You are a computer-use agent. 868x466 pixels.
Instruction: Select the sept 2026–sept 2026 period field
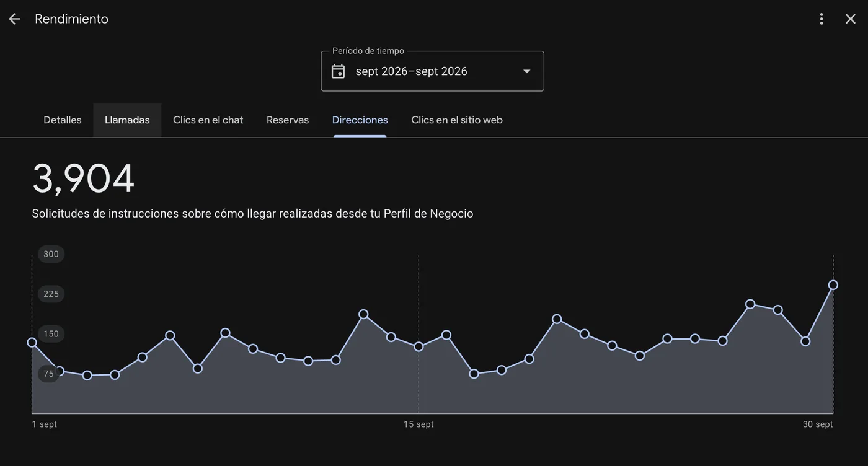click(x=432, y=71)
